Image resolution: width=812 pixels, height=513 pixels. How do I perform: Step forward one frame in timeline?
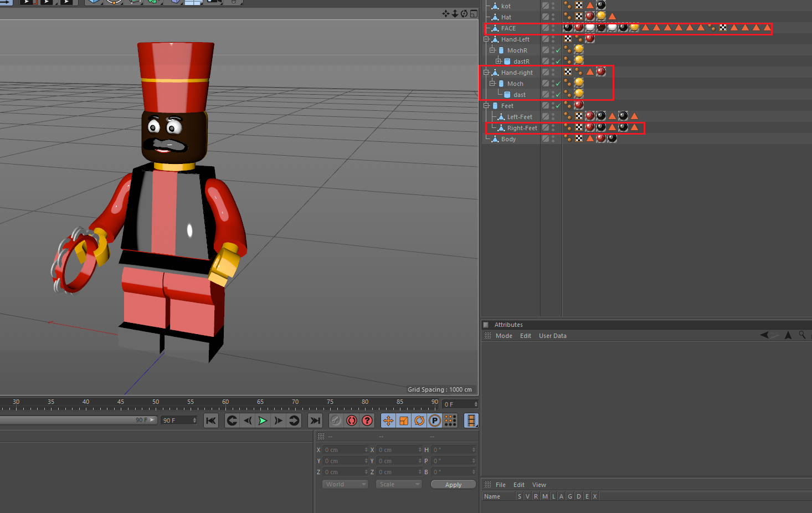(279, 420)
